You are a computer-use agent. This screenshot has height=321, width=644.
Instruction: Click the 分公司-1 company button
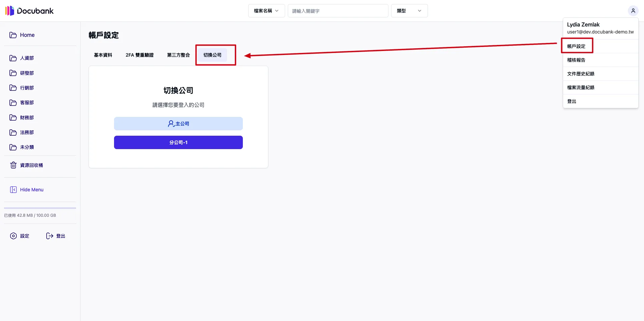tap(178, 142)
